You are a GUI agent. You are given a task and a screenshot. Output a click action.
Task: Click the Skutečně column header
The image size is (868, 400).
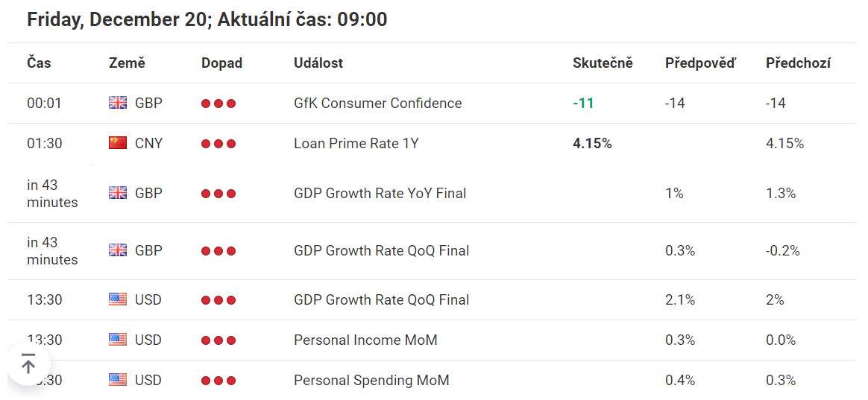coord(603,63)
